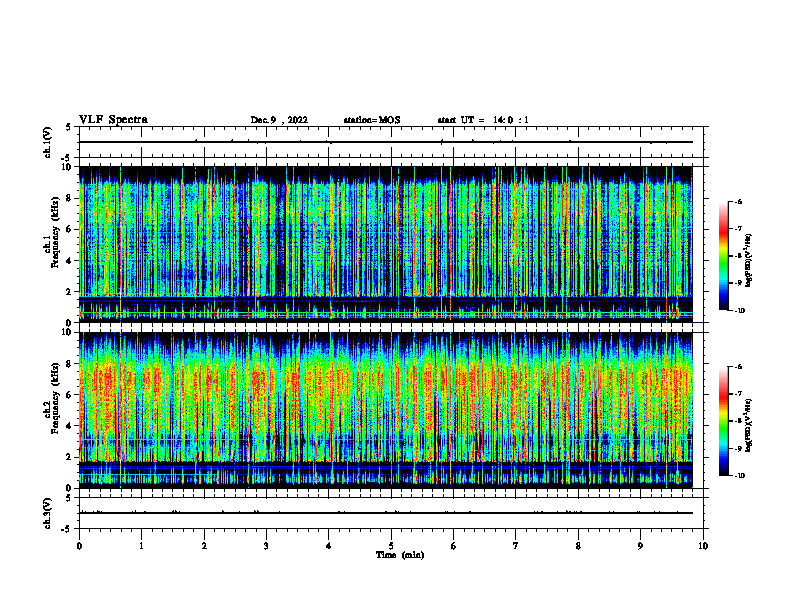Image resolution: width=792 pixels, height=612 pixels.
Task: Click the ch.1 colorbar "-6" tick
Action: (x=738, y=201)
